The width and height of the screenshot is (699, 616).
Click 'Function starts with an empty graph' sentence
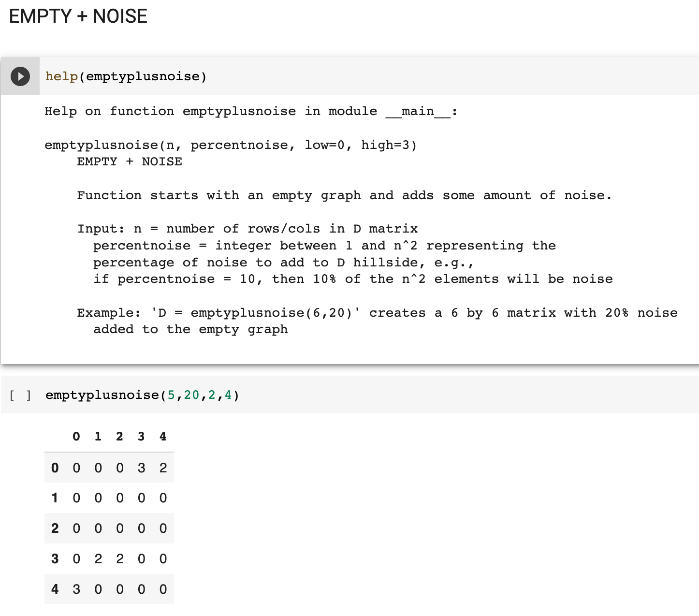345,195
